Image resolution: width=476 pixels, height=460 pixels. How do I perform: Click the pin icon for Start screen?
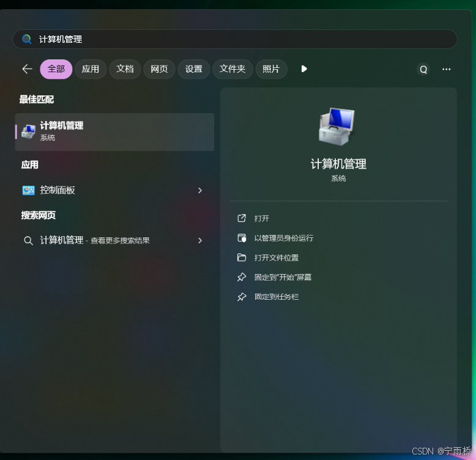(x=242, y=277)
